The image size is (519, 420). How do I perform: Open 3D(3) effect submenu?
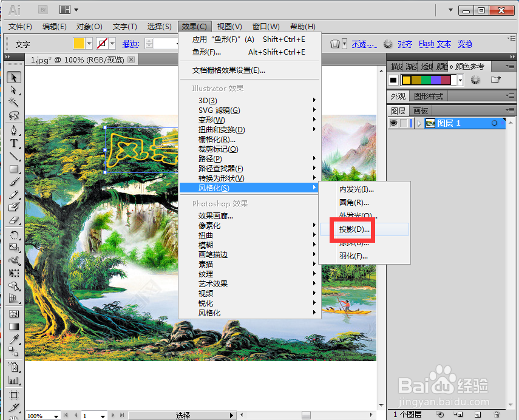(250, 100)
